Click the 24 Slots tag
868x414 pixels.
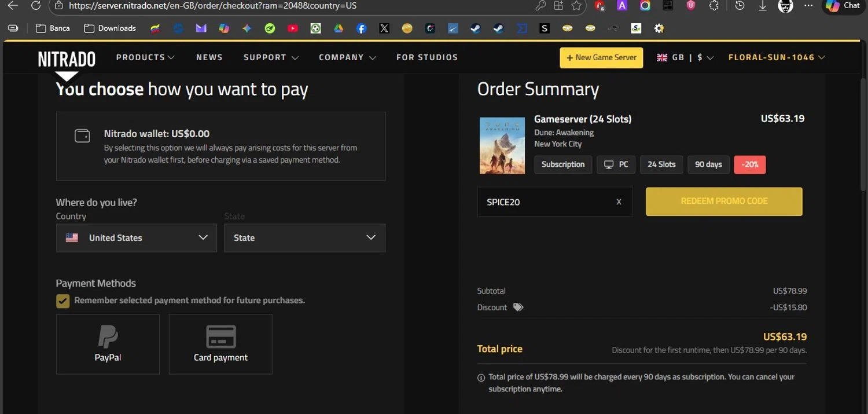tap(661, 164)
